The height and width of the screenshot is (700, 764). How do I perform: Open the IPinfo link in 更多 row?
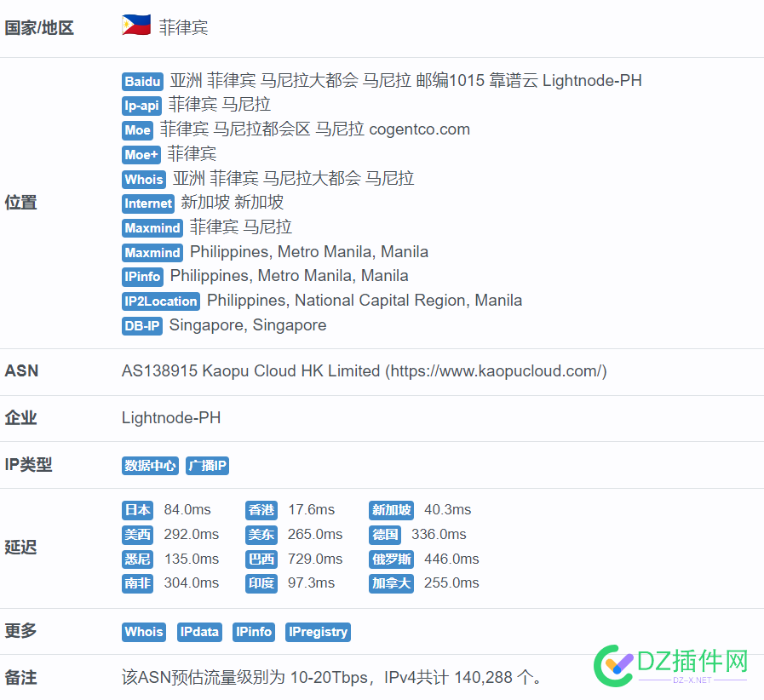253,632
